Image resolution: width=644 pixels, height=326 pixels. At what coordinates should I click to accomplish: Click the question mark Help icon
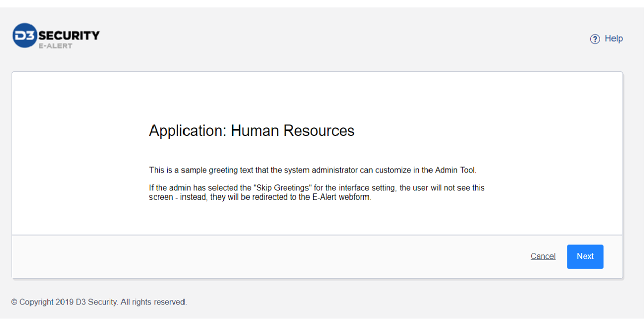pyautogui.click(x=595, y=39)
